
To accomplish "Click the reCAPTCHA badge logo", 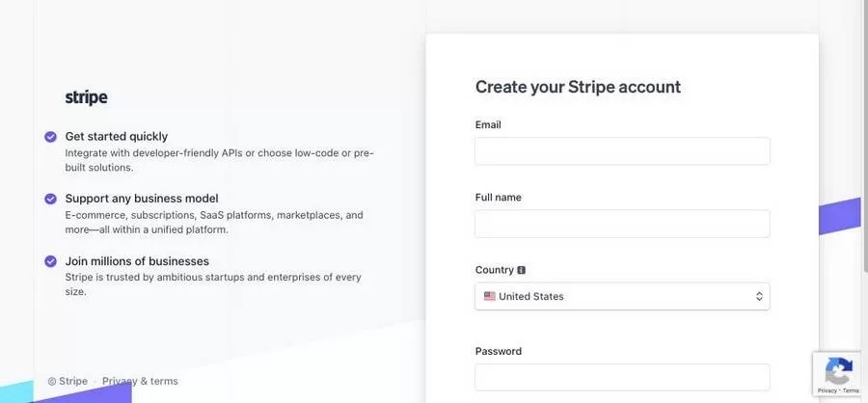I will (x=838, y=370).
